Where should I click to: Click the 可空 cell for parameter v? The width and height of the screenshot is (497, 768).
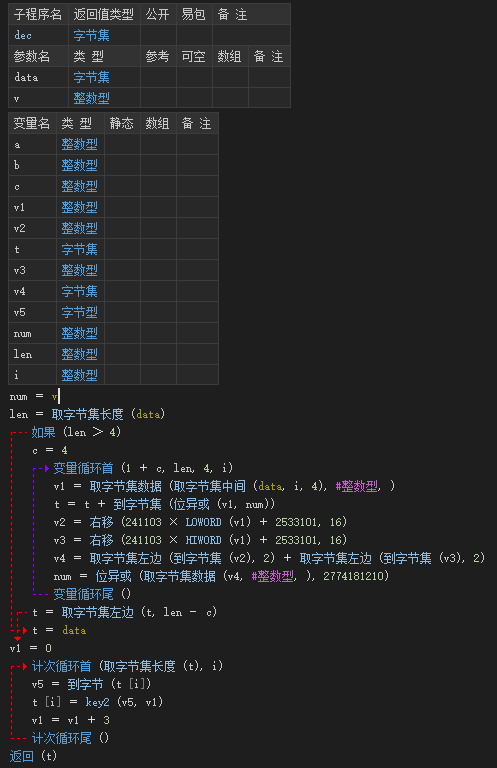pyautogui.click(x=194, y=98)
